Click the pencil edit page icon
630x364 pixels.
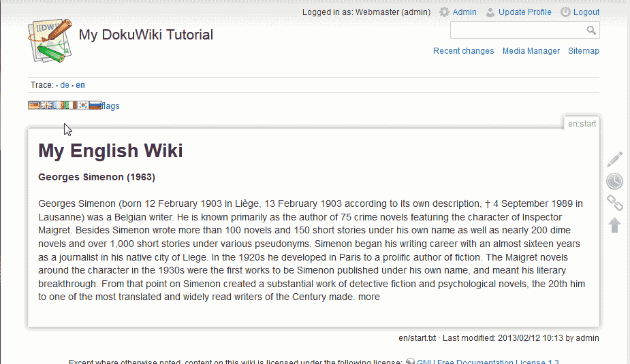[x=614, y=159]
